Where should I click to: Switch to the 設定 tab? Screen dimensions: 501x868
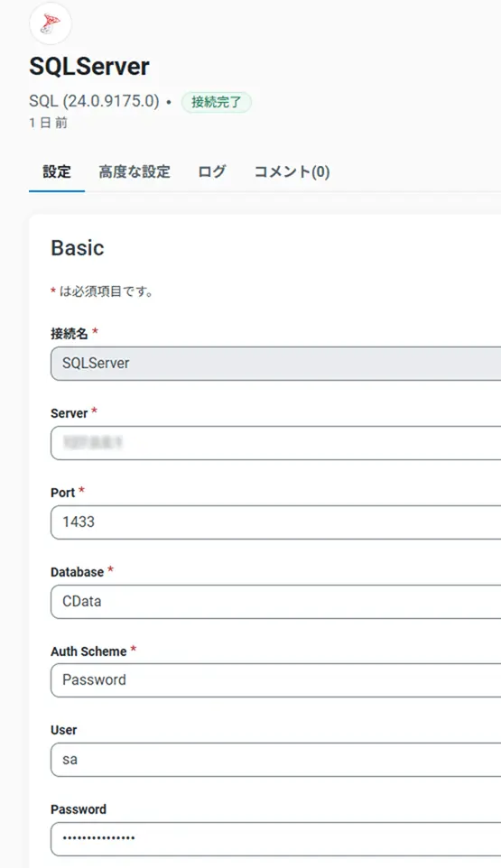point(57,171)
